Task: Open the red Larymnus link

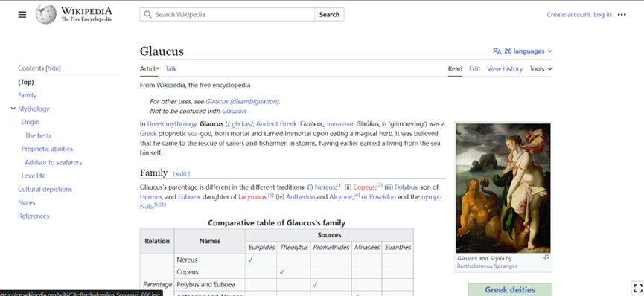Action: click(x=252, y=197)
